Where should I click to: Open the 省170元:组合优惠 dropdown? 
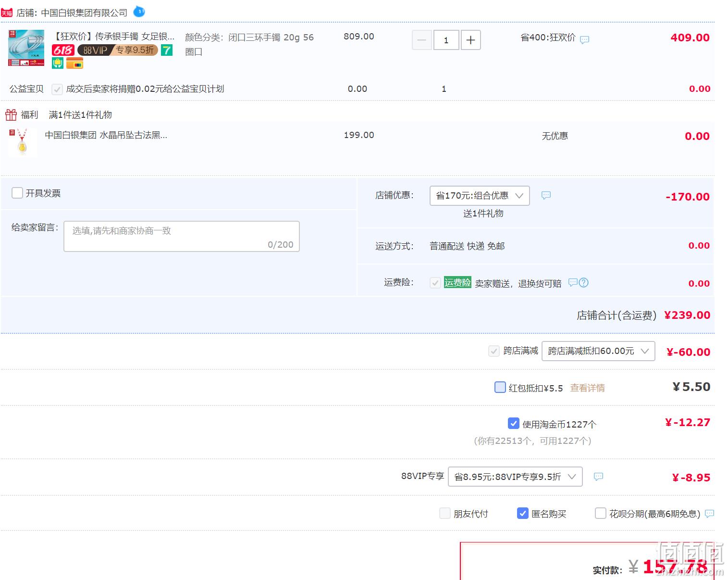point(480,196)
